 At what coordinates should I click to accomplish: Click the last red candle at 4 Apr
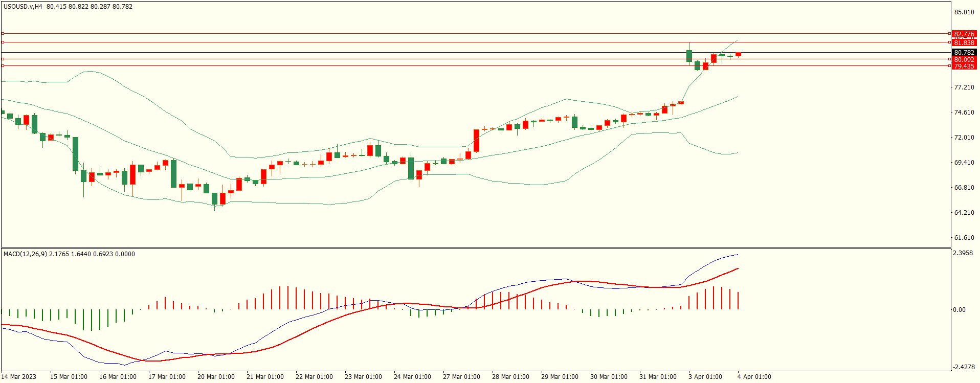738,54
